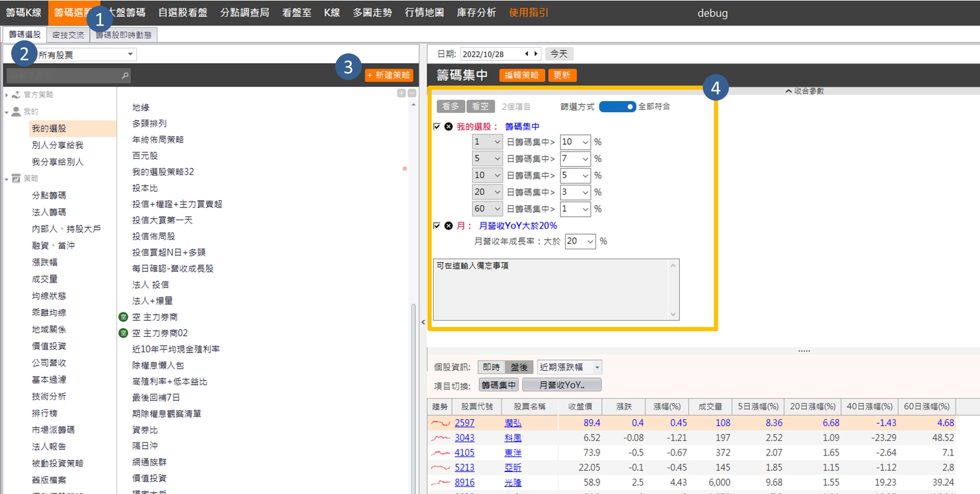The height and width of the screenshot is (494, 980).
Task: Click trend sparkline for stock 5213
Action: [x=440, y=467]
